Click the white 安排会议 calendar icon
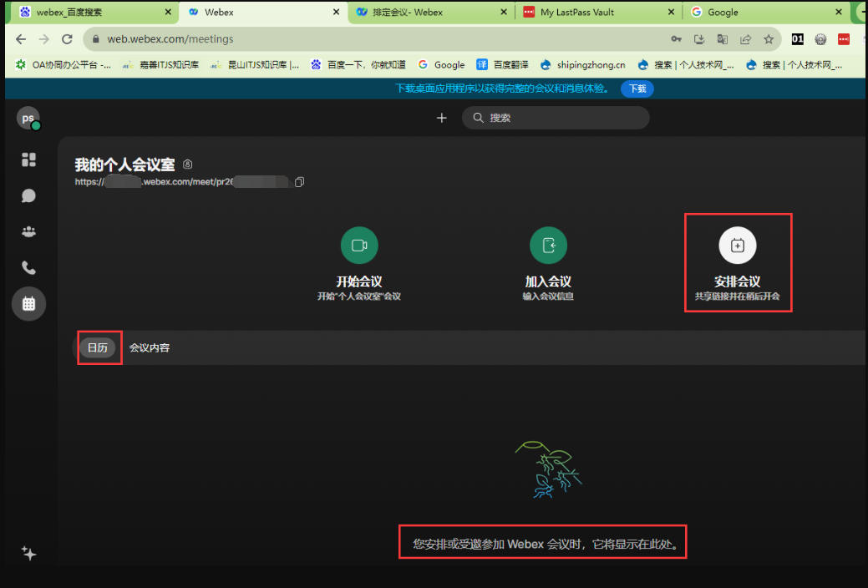 point(738,246)
